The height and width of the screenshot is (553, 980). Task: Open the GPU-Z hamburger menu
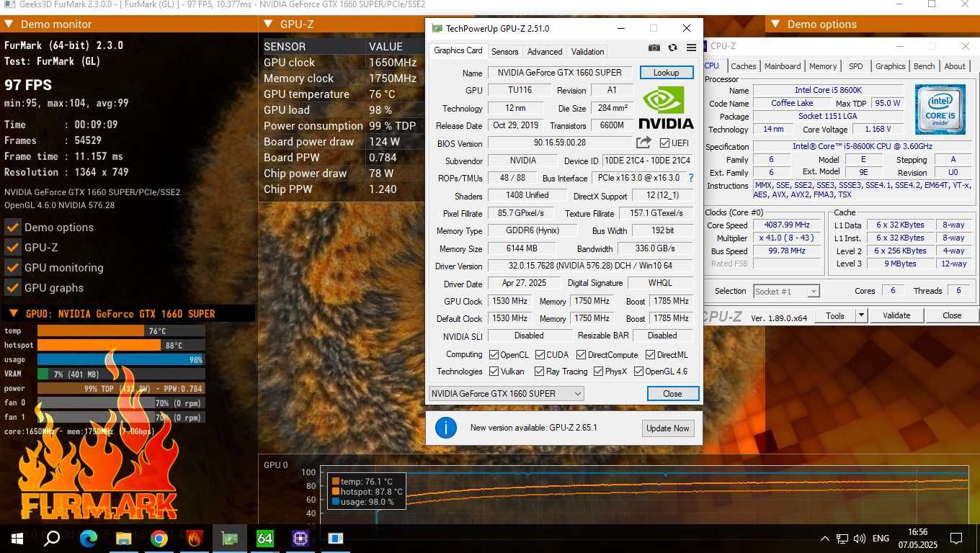click(691, 48)
